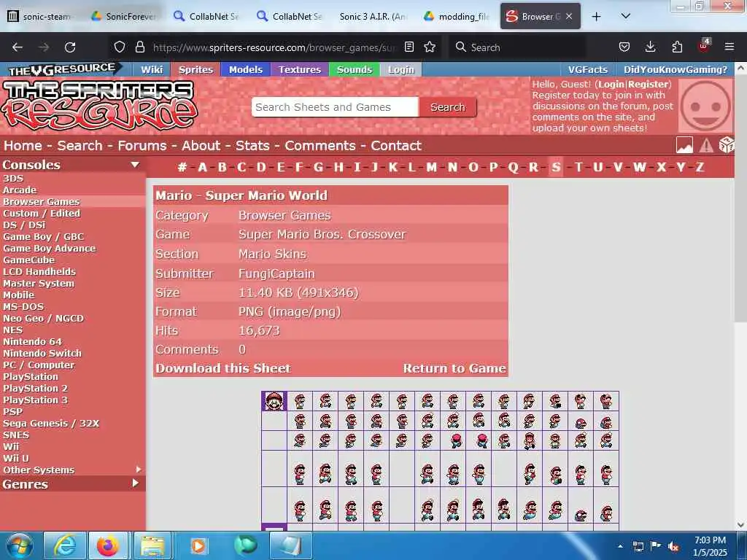The width and height of the screenshot is (747, 560).
Task: Select Nintendo 64 in consoles list
Action: coord(32,341)
